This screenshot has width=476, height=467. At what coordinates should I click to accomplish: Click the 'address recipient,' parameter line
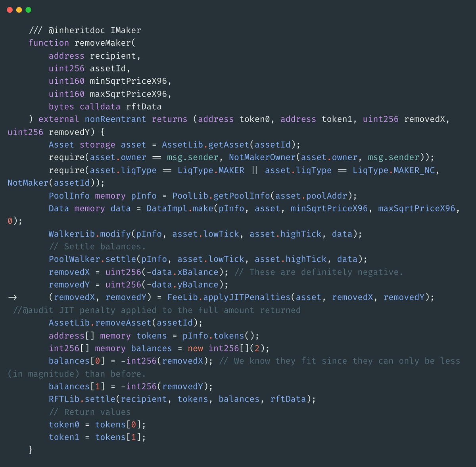coord(95,56)
